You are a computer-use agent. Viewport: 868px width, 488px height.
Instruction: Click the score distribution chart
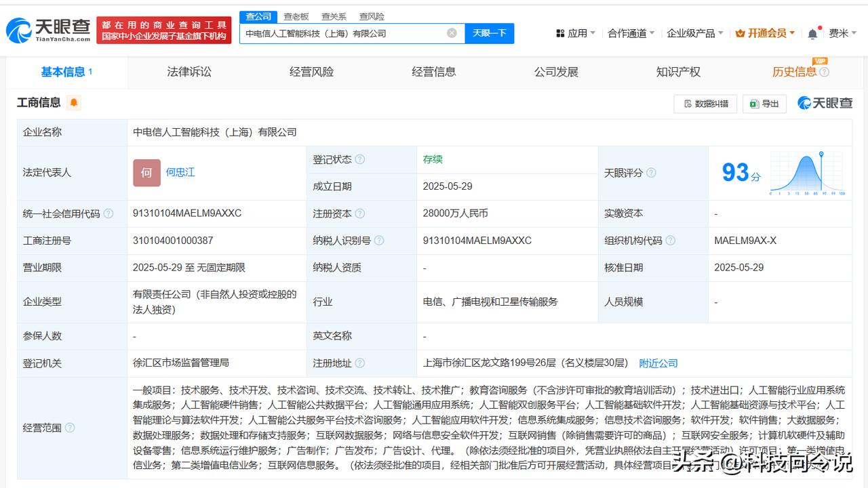(807, 173)
